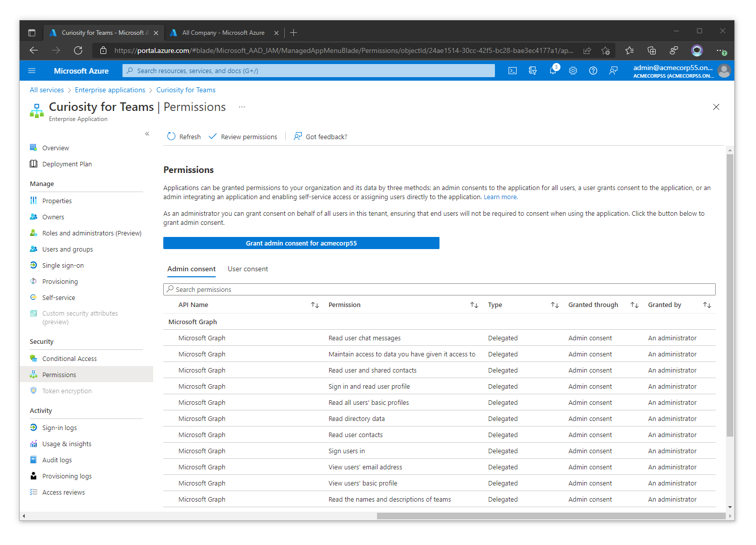
Task: Close the Permissions blade with X
Action: coord(716,107)
